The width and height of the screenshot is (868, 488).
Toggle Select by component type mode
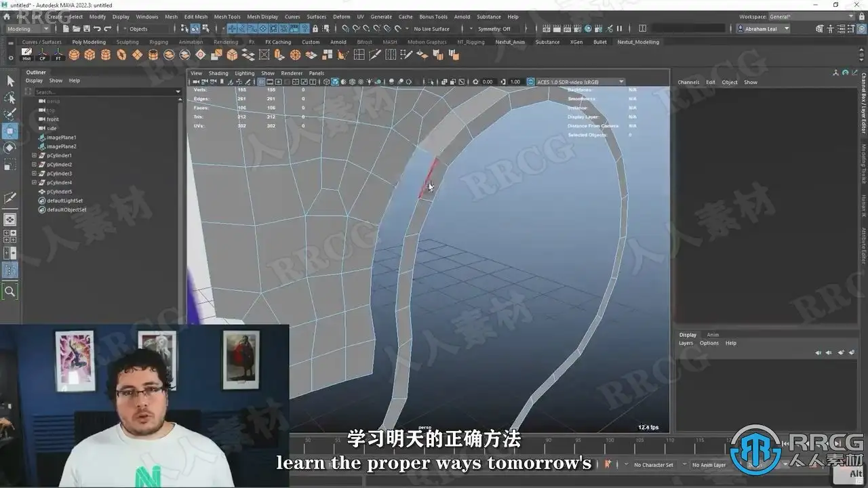[x=205, y=28]
